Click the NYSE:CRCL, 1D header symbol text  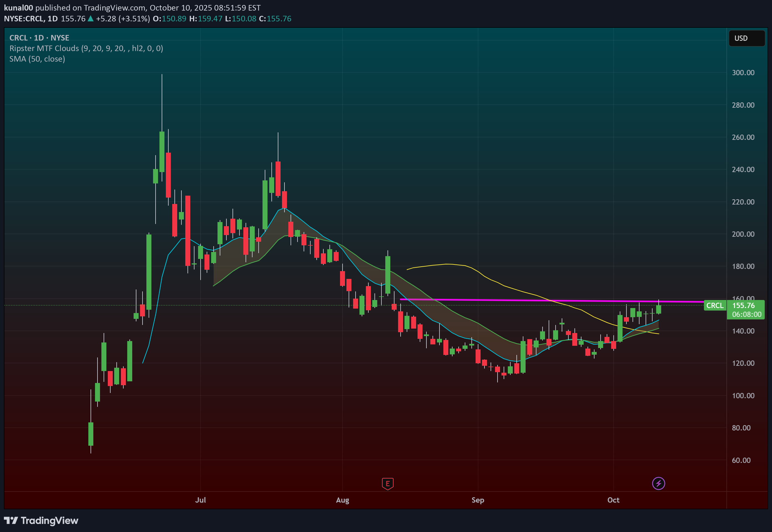31,19
